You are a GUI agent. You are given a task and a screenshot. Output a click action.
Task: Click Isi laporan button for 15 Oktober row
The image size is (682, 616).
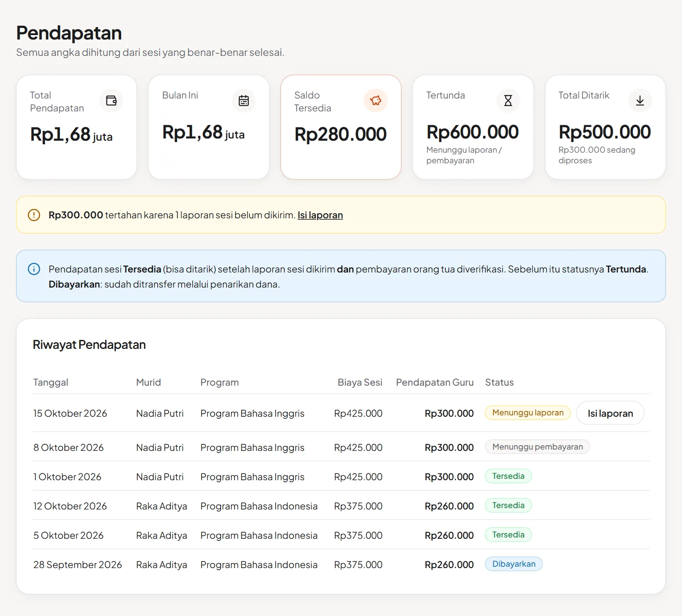[610, 413]
